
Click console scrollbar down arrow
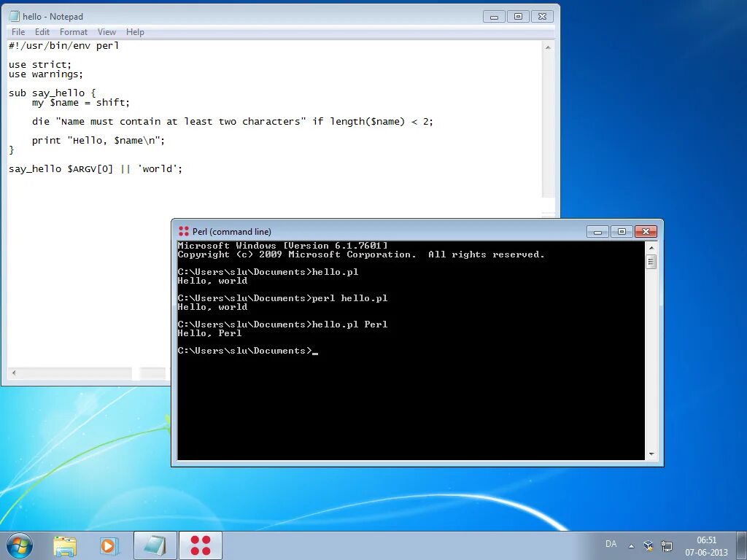tap(651, 454)
